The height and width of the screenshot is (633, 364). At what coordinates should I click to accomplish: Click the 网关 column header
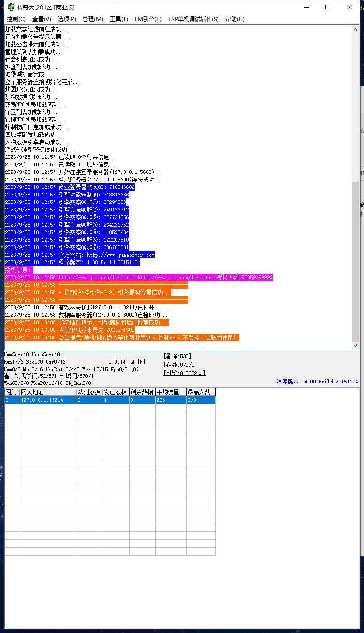(12, 392)
